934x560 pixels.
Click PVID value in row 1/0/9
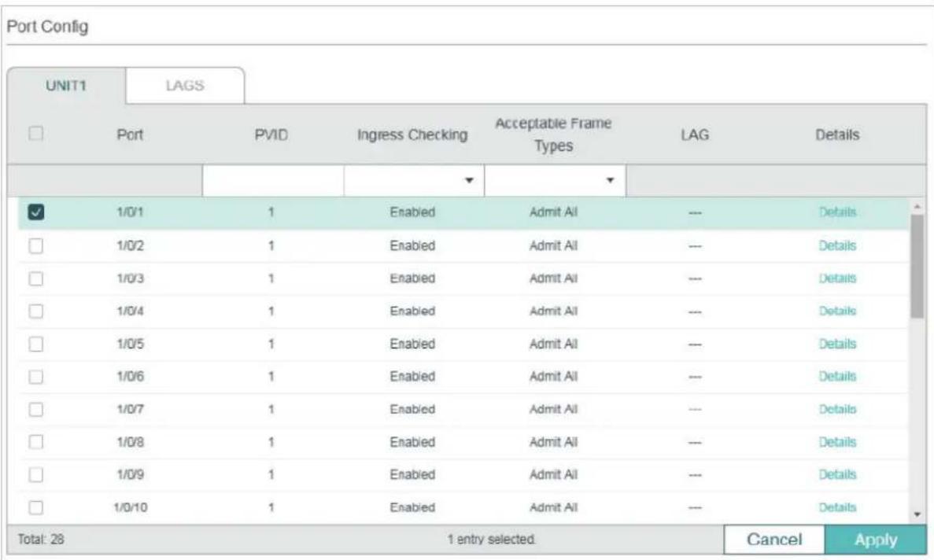pos(271,474)
